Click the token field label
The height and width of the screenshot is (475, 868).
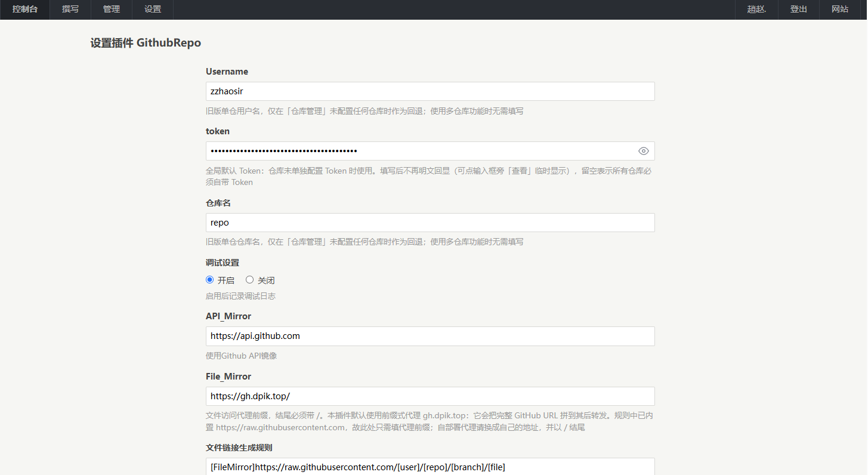(218, 131)
